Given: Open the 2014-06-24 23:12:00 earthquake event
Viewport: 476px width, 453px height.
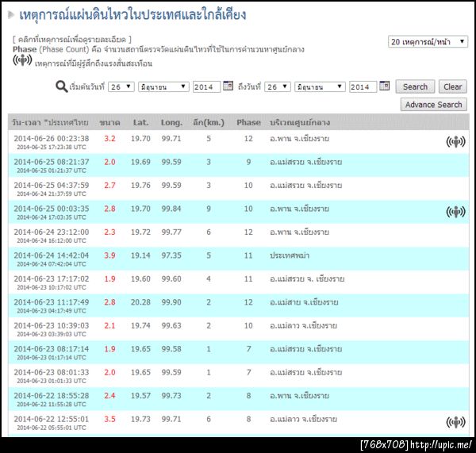Looking at the screenshot, I should pyautogui.click(x=239, y=236).
